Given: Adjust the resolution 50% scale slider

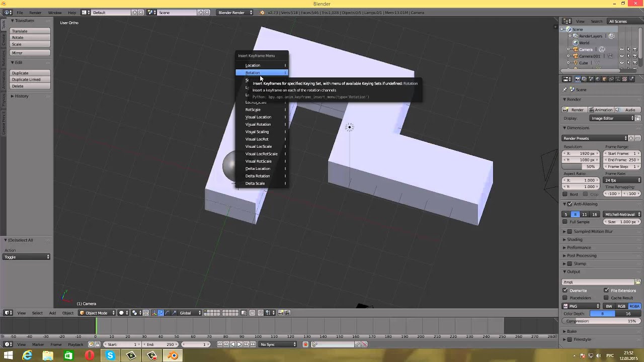Looking at the screenshot, I should coord(580,166).
